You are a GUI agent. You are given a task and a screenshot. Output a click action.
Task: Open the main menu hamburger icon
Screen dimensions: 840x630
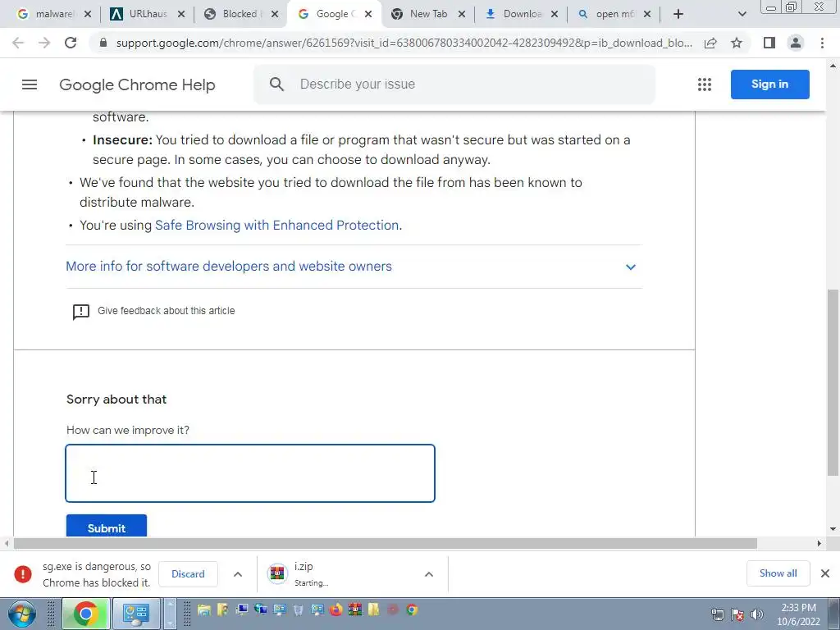tap(30, 84)
